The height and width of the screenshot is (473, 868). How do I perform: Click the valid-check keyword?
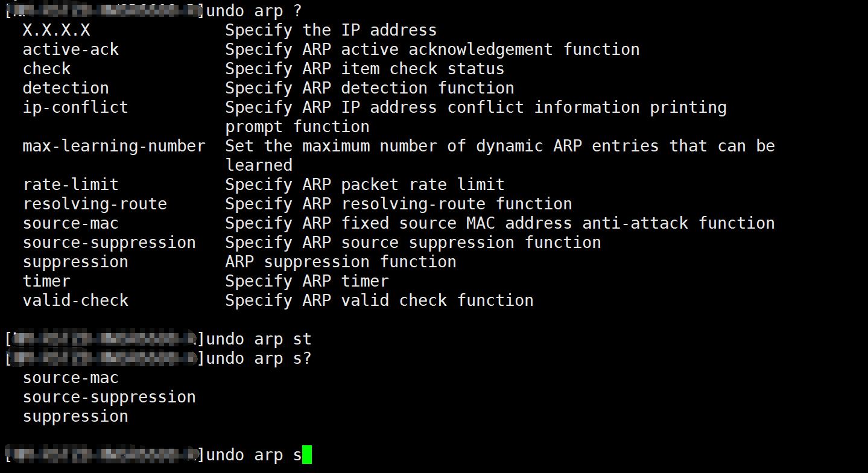[75, 300]
